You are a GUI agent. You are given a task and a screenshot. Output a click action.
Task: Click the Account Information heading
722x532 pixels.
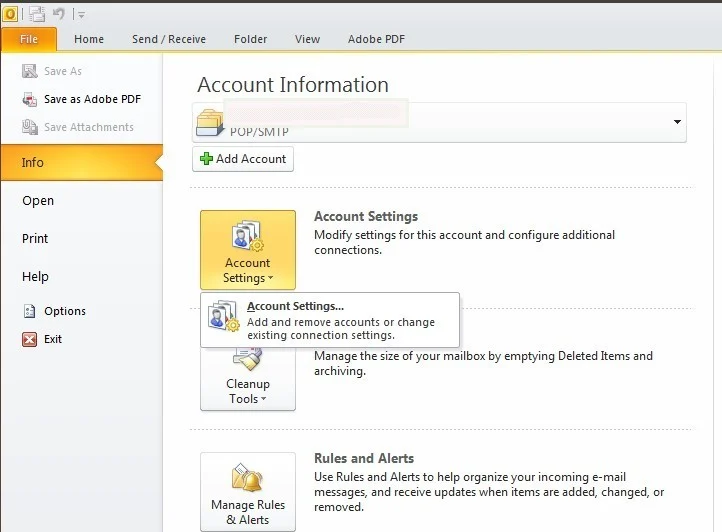click(x=293, y=85)
